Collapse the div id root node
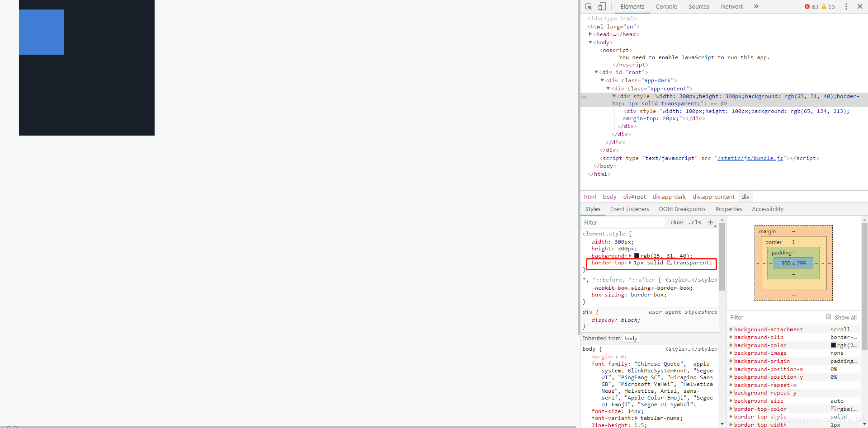Screen dimensions: 868x428 (596, 72)
